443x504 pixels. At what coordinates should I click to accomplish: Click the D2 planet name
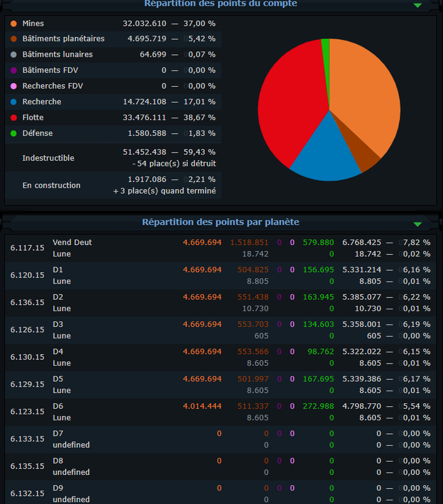tap(58, 297)
